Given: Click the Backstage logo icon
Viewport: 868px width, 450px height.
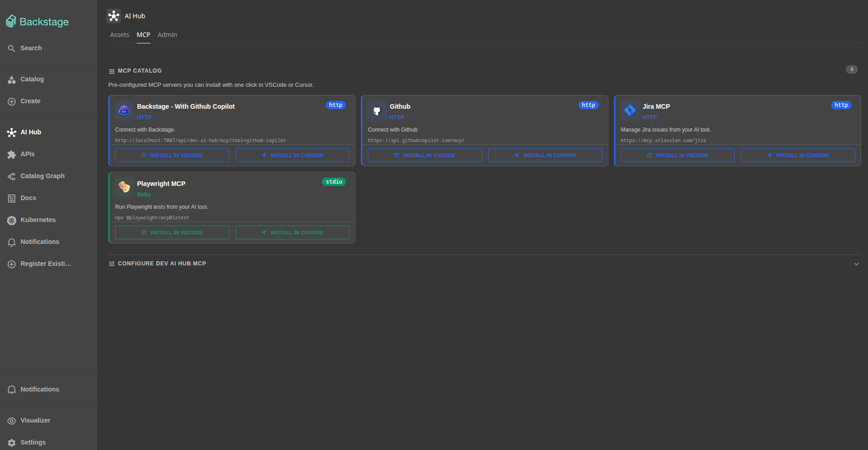Looking at the screenshot, I should point(11,21).
